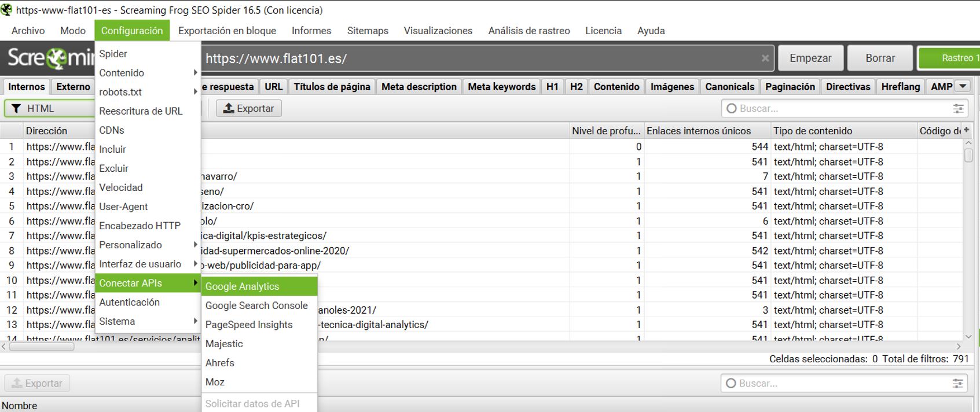Sort by Nivel de profundidad column header
The image size is (980, 412).
coord(606,131)
